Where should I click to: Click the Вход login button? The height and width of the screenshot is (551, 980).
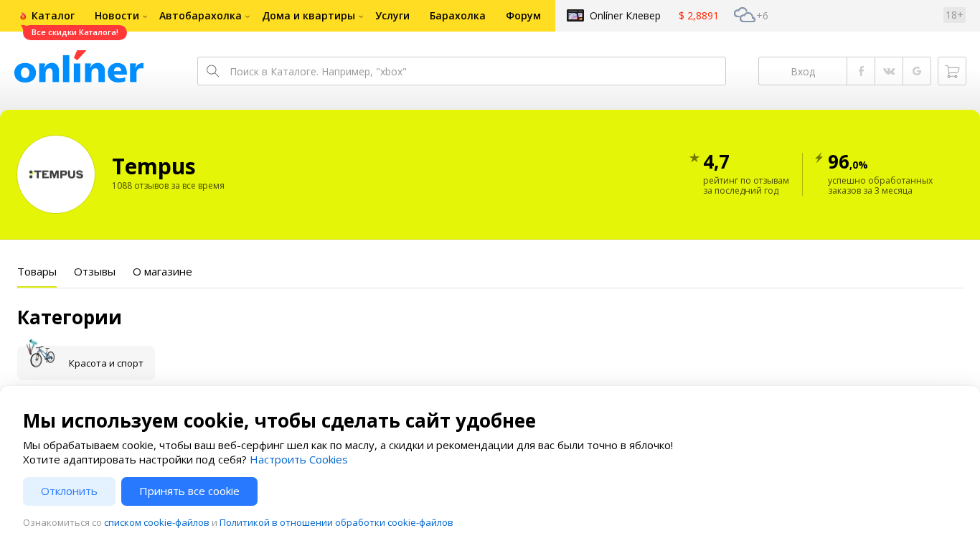pyautogui.click(x=803, y=71)
